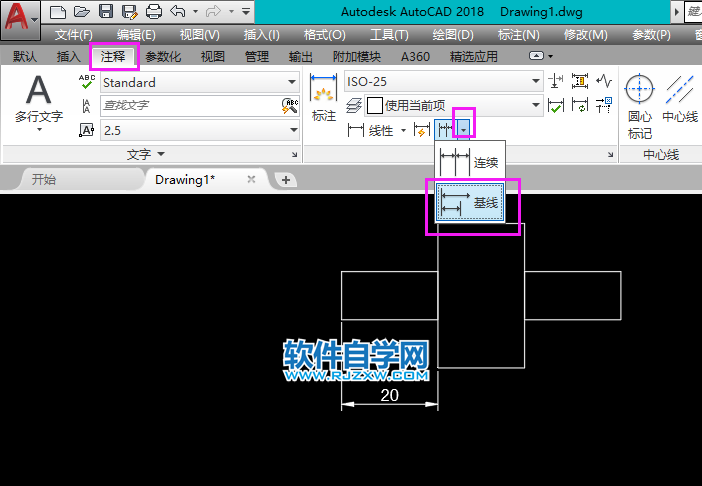
Task: Click the 线性 linear dimension tool
Action: [x=372, y=130]
